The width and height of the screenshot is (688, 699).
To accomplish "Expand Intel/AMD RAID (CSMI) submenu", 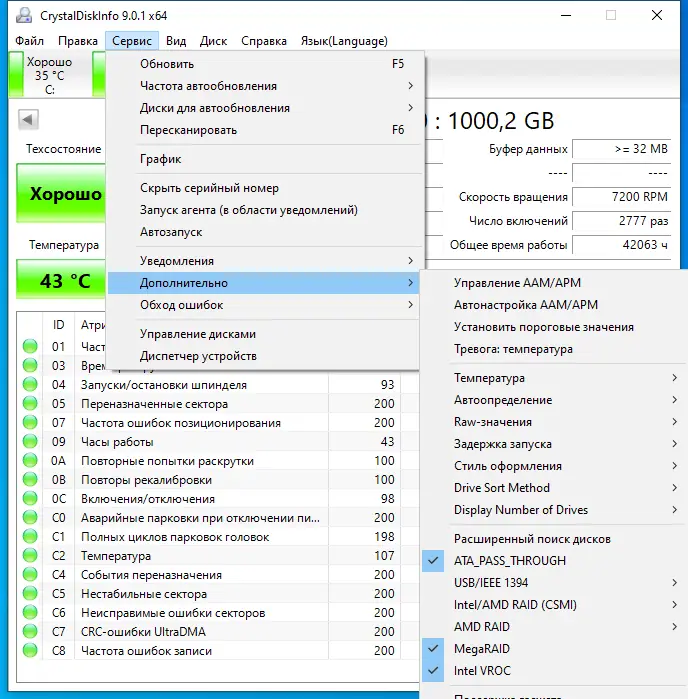I will 553,604.
